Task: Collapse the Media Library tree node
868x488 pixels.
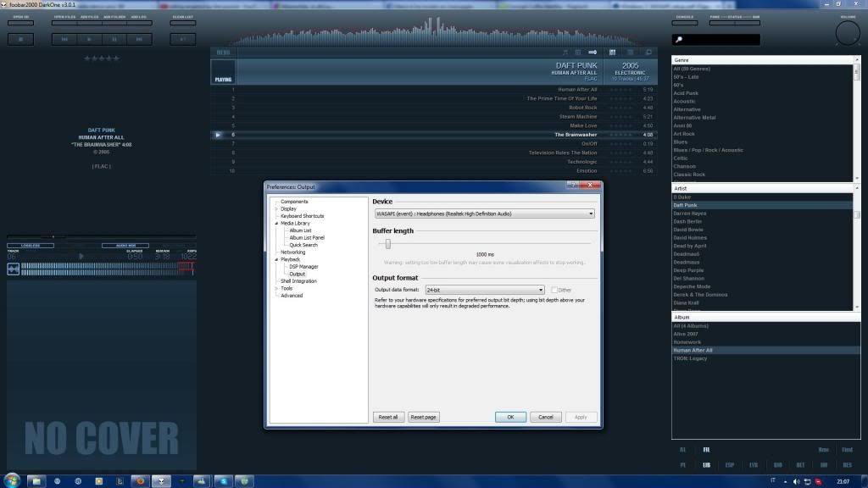Action: (x=277, y=224)
